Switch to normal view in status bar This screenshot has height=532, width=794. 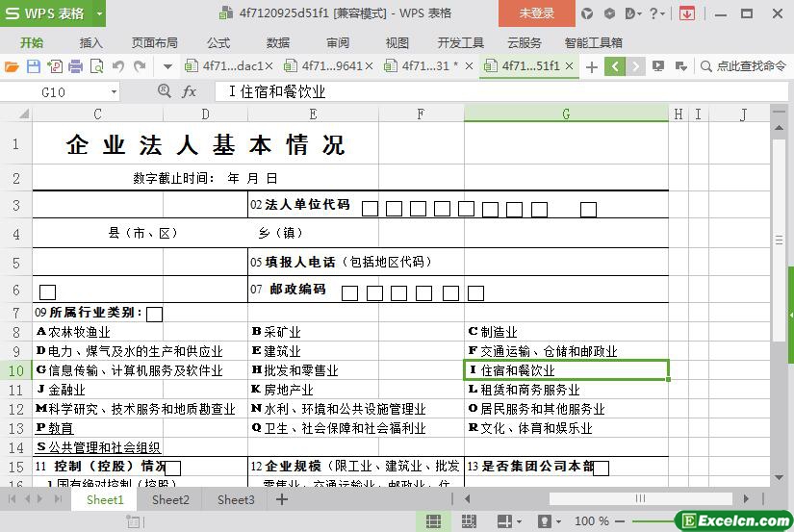tap(434, 521)
